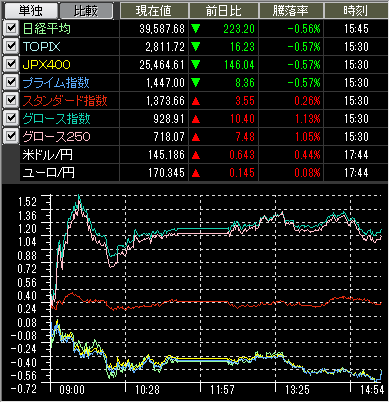Switch to the 比較 tab
The image size is (390, 403).
coord(86,11)
